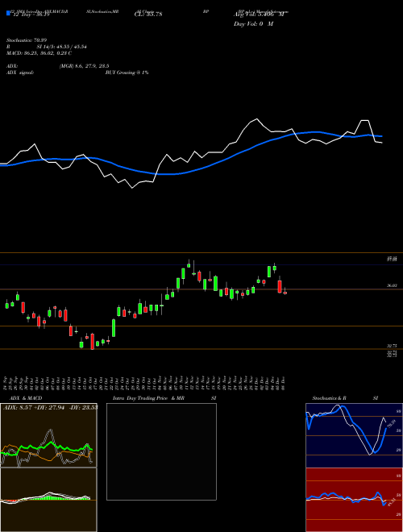
Task: Click the empty intraday trading price panel
Action: point(161,451)
